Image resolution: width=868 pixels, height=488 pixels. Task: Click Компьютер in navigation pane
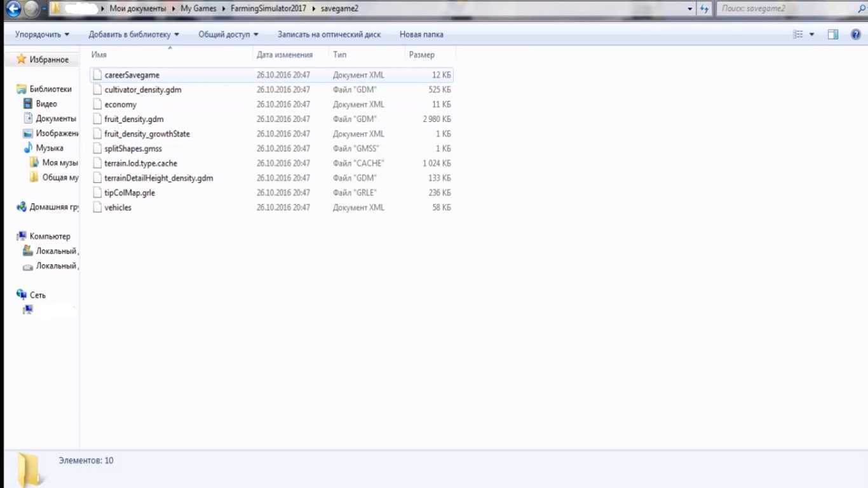(50, 236)
